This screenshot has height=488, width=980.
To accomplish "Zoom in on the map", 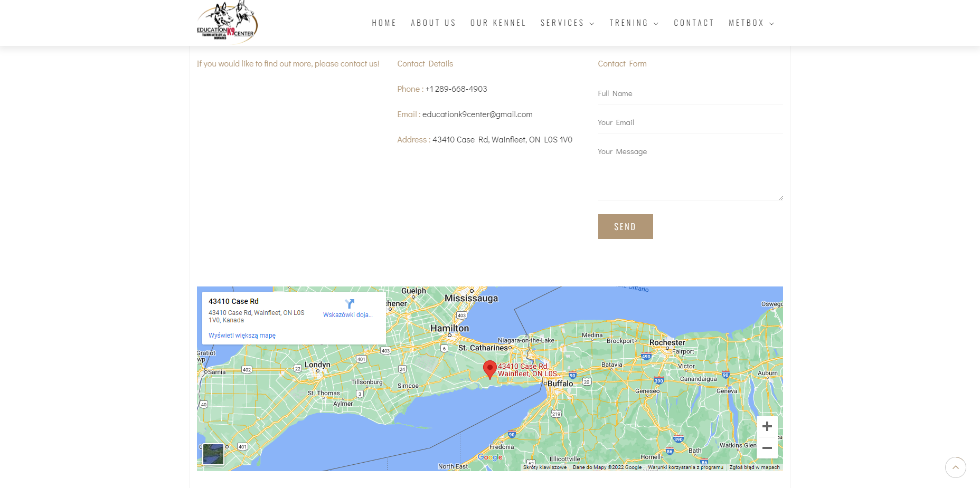I will [767, 426].
